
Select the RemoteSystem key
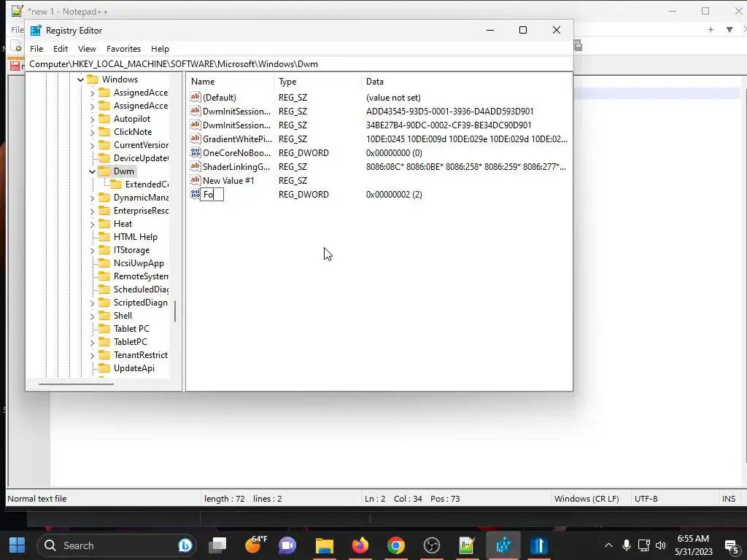(141, 276)
